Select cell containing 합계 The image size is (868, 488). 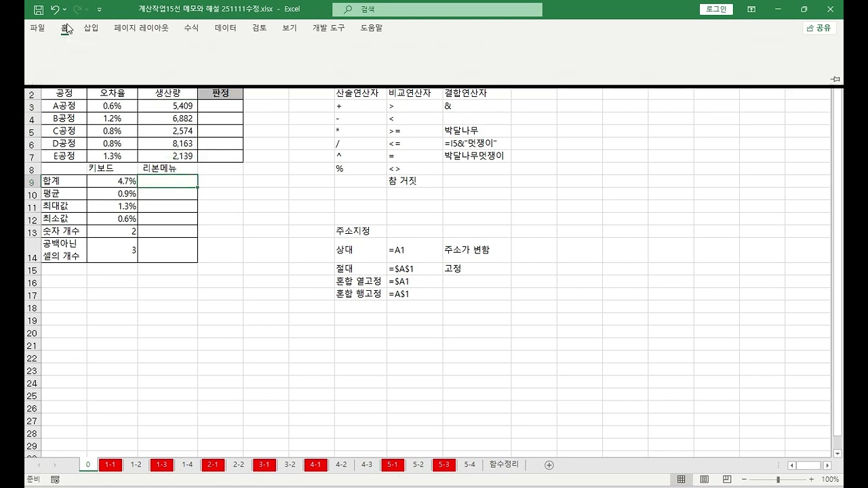[64, 181]
